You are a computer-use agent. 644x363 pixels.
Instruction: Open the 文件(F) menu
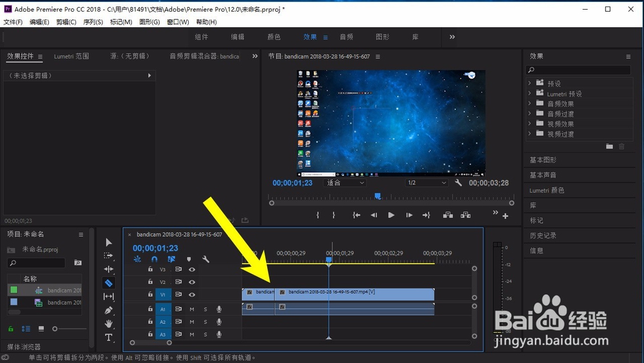click(13, 22)
